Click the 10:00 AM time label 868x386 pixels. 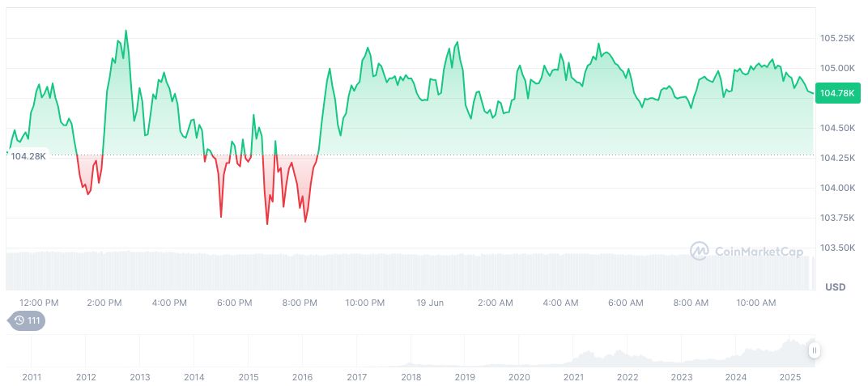click(756, 303)
